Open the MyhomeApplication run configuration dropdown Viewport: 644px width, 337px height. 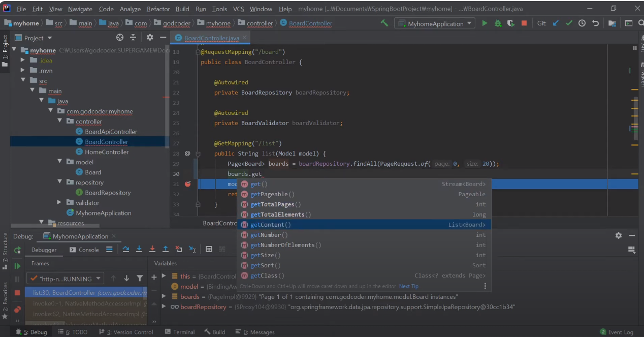tap(435, 23)
